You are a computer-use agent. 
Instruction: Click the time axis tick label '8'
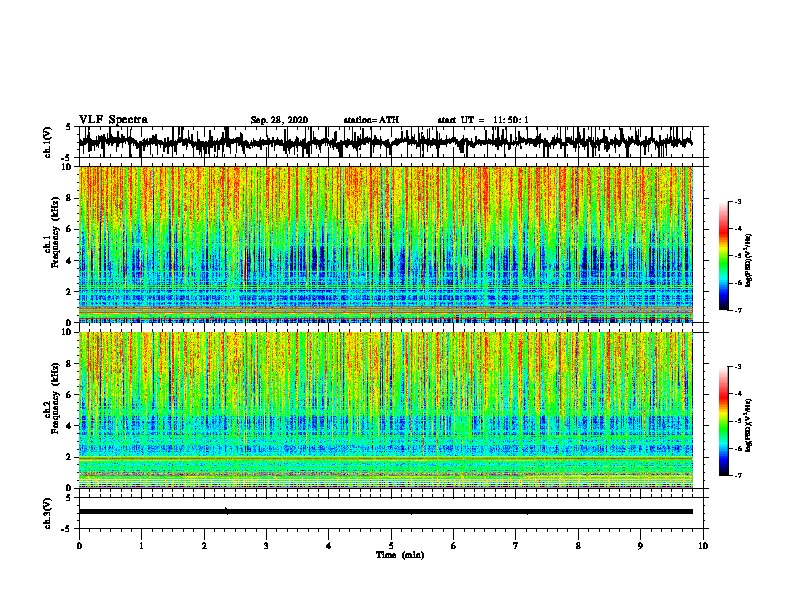click(x=578, y=546)
